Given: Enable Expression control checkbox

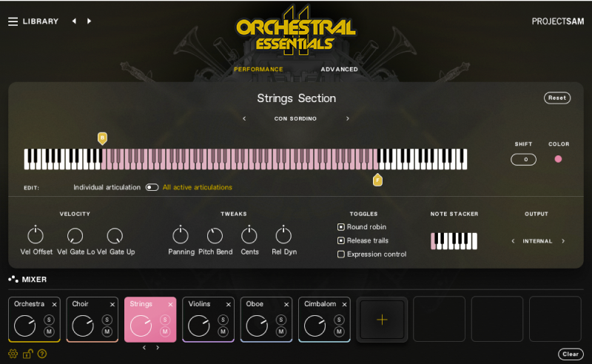Looking at the screenshot, I should click(x=340, y=255).
